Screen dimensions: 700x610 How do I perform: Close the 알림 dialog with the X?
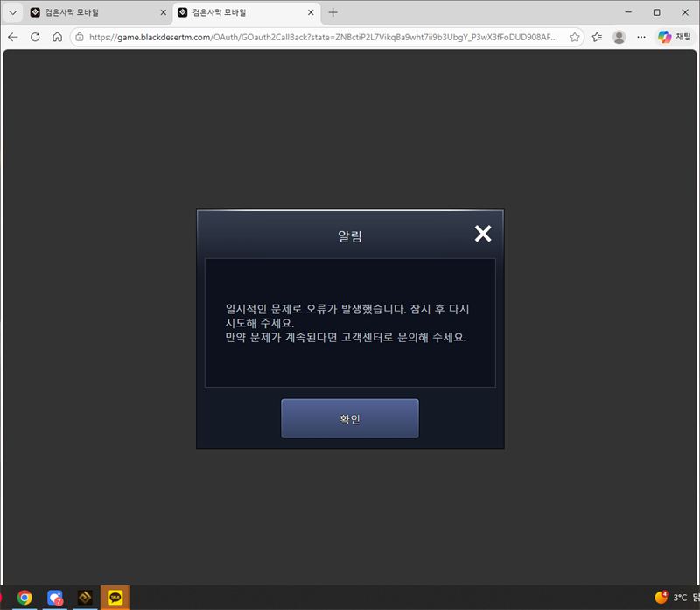point(483,234)
